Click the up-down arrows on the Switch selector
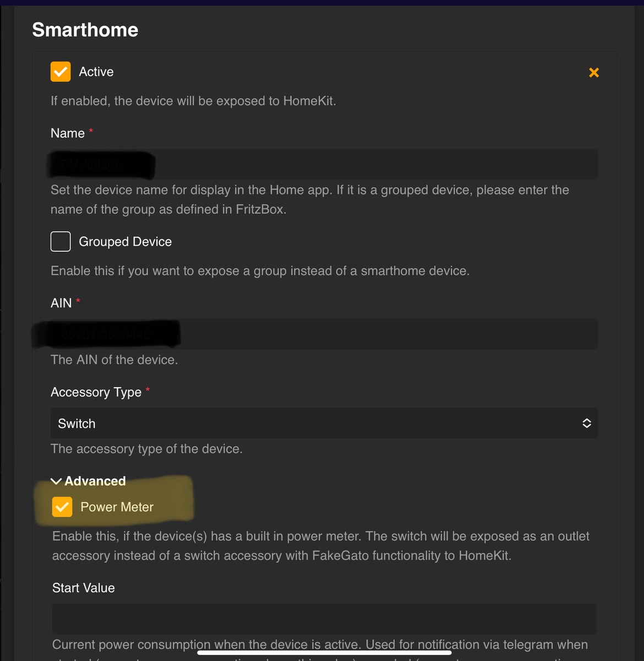 point(587,423)
